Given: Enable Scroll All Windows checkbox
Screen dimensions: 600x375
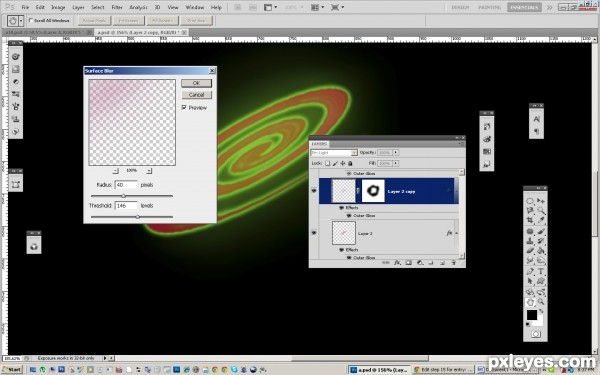Looking at the screenshot, I should 31,20.
